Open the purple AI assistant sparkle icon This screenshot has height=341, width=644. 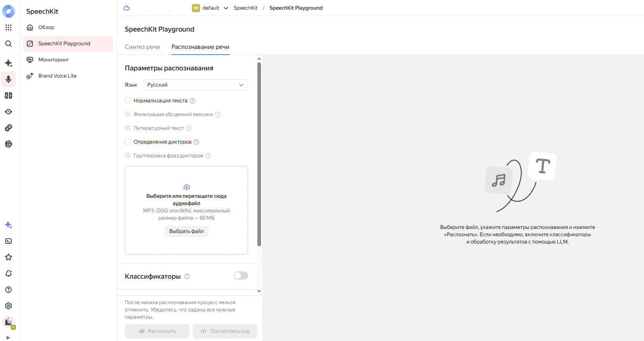pyautogui.click(x=8, y=225)
